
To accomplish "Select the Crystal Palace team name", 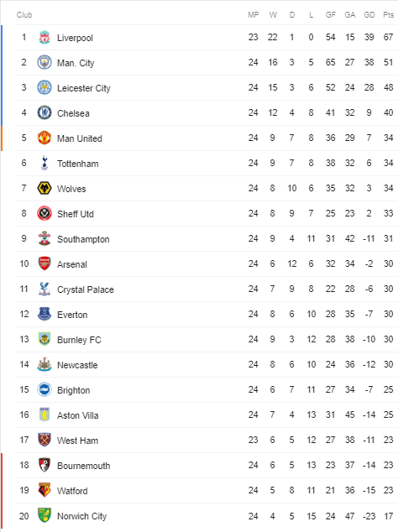I will (x=86, y=289).
